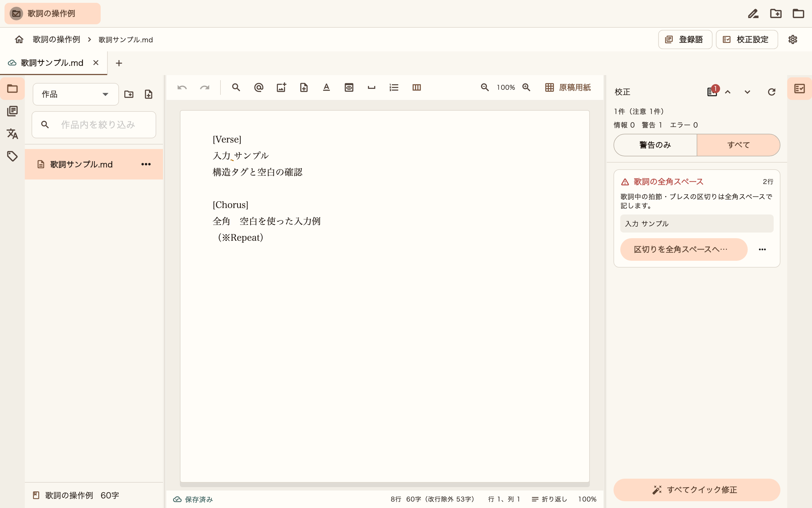Zoom out with the minus magnifier
Viewport: 812px width, 508px height.
click(x=485, y=88)
